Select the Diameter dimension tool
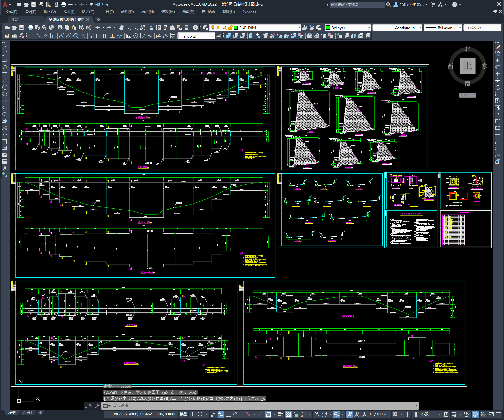 click(75, 36)
